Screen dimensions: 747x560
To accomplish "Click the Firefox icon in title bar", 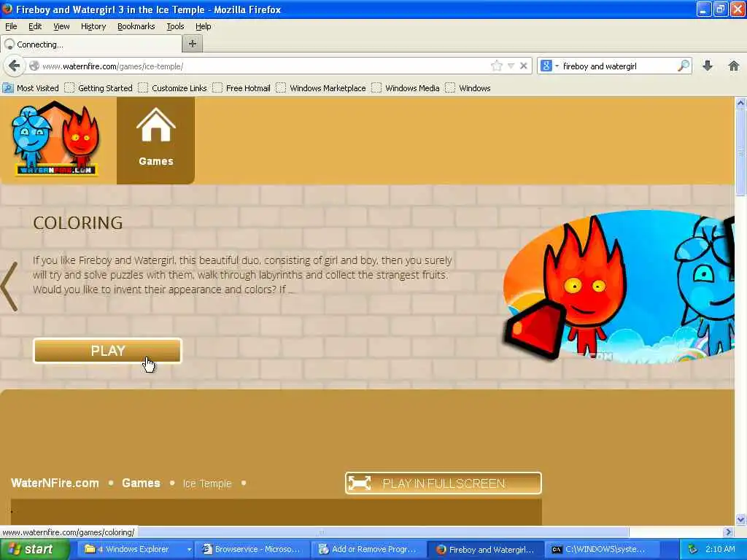I will click(7, 9).
